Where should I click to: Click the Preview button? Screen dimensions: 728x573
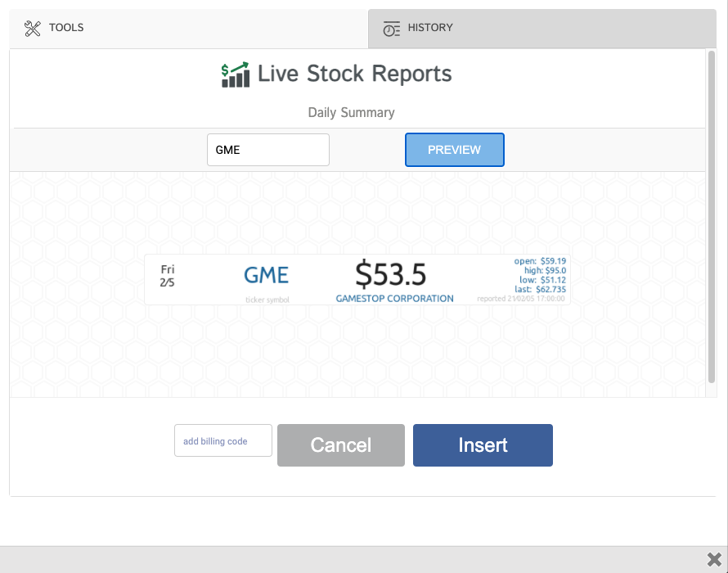point(455,150)
